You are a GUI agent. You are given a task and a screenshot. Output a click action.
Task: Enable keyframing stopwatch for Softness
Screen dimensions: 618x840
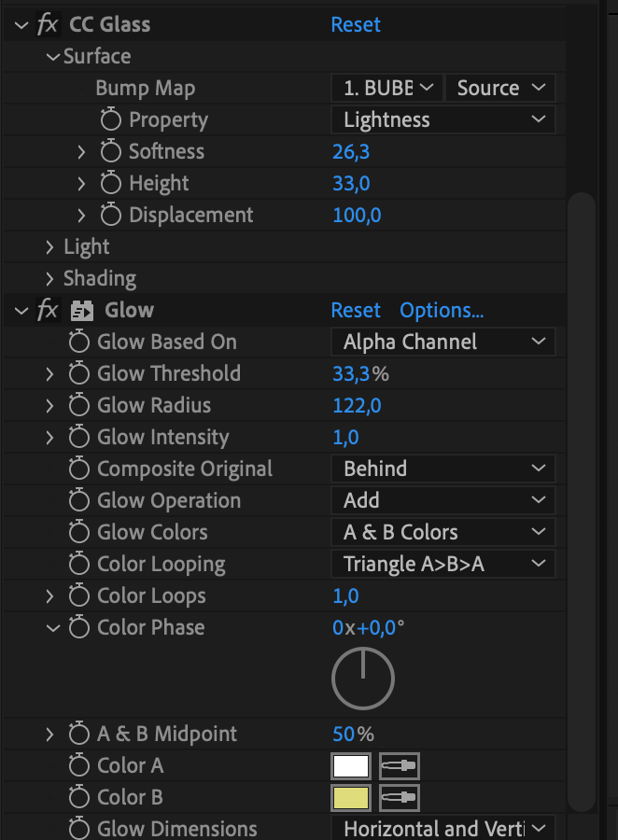coord(112,152)
